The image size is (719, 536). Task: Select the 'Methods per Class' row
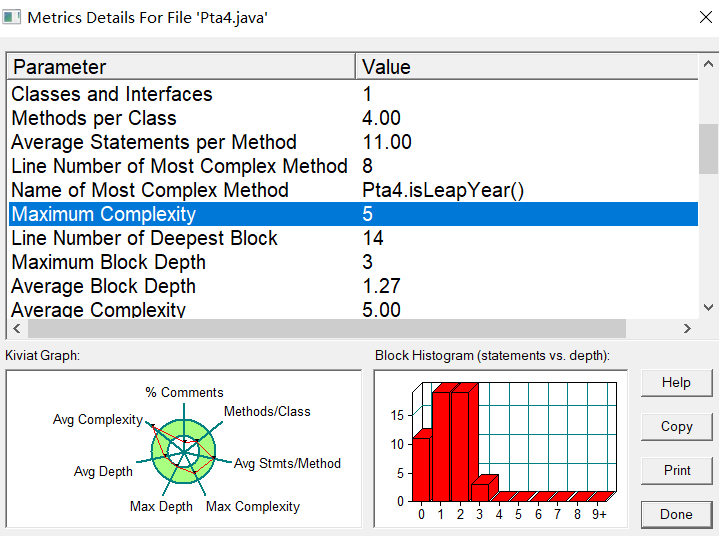354,118
